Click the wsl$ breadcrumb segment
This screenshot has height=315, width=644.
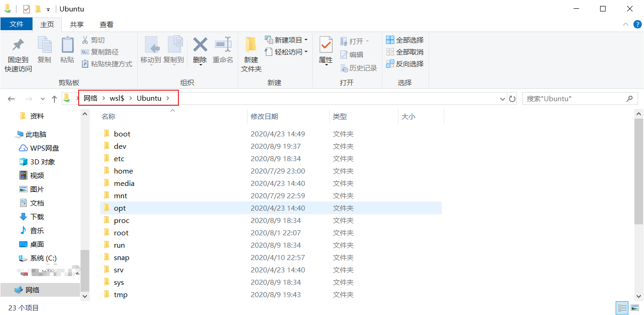tap(117, 98)
